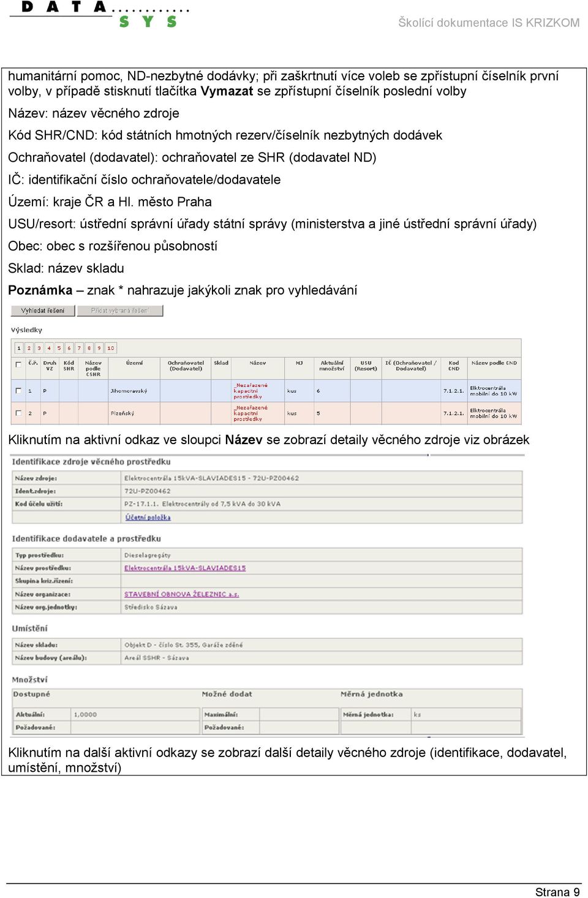The image size is (588, 898).
Task: Click the Aktuální field showing 1,0000
Action: click(x=136, y=715)
